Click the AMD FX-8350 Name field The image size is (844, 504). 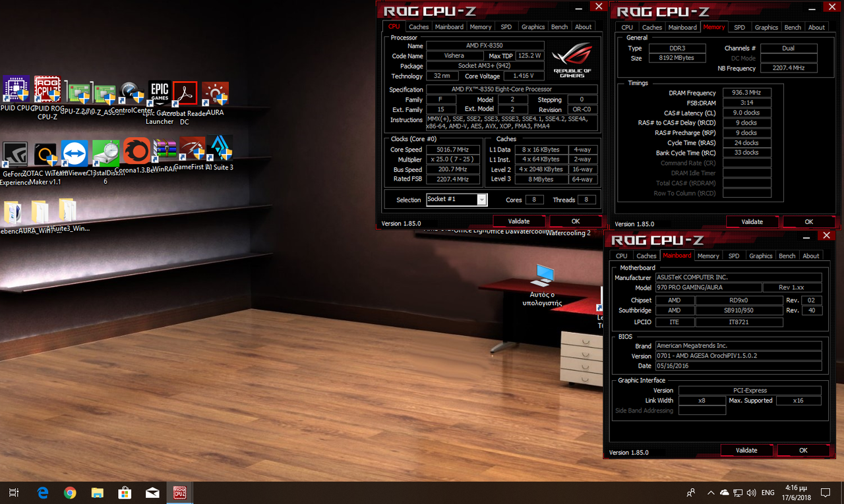coord(485,45)
